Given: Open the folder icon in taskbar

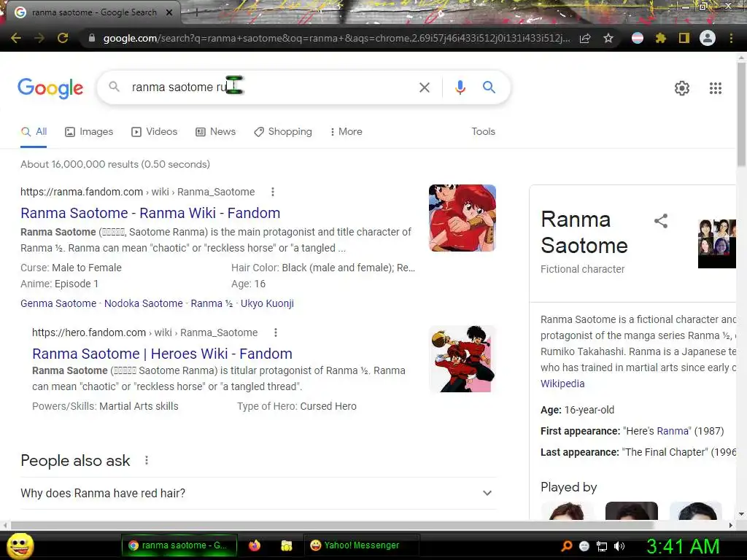Looking at the screenshot, I should coord(286,545).
